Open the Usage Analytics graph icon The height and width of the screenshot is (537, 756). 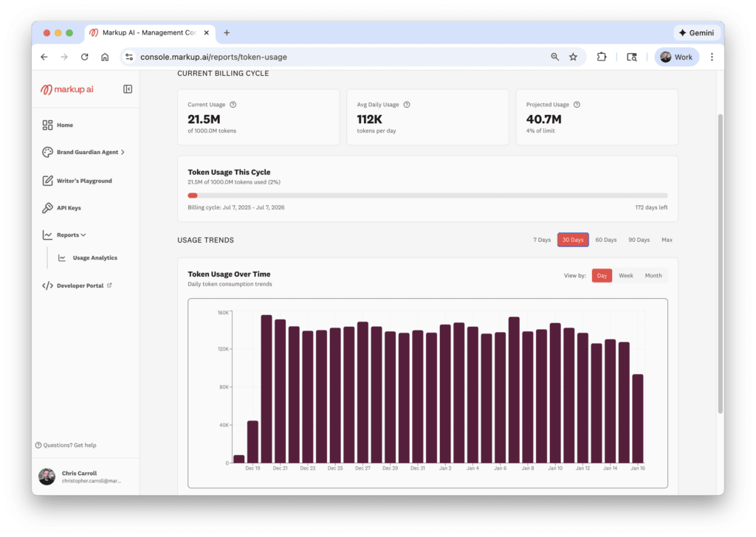[63, 257]
